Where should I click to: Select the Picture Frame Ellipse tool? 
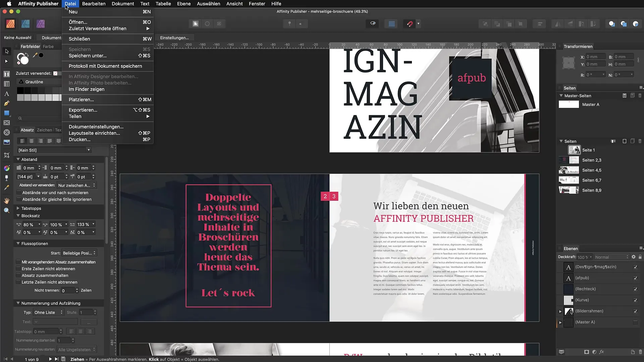[7, 133]
